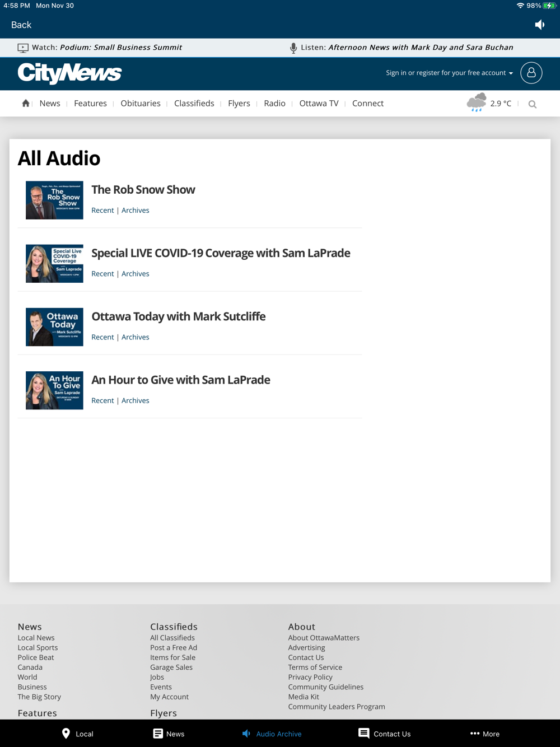Screen dimensions: 560x747
Task: Open An Hour to Give title
Action: pos(181,380)
